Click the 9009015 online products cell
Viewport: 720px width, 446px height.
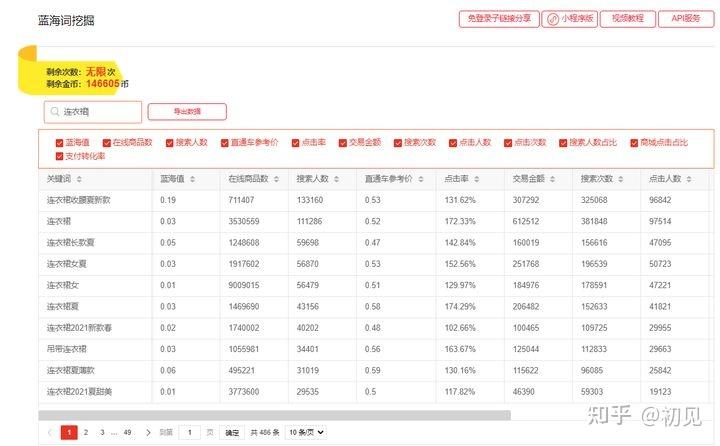[244, 285]
